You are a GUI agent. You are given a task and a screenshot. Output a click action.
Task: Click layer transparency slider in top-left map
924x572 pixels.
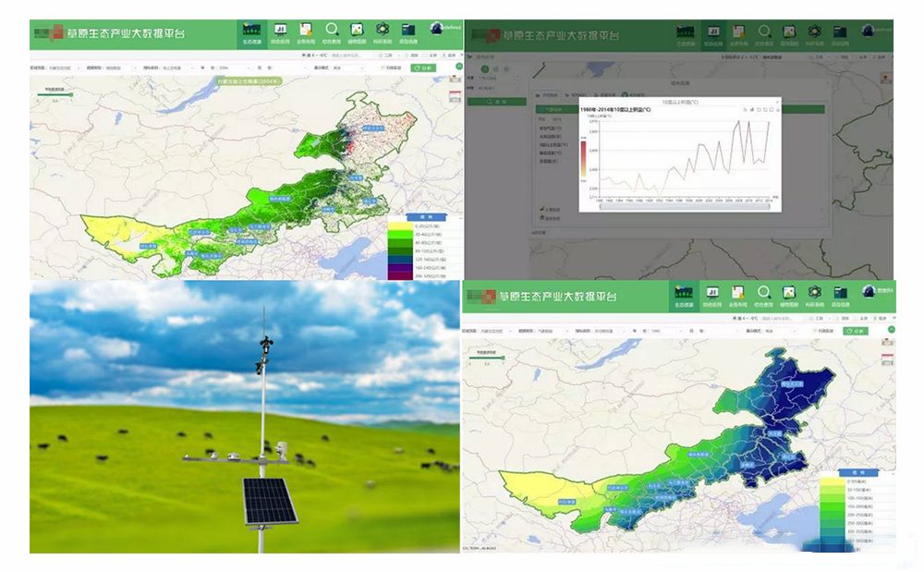tap(54, 94)
